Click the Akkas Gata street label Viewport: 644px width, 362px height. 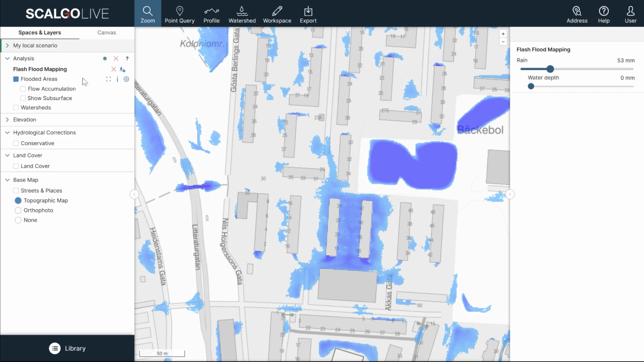pyautogui.click(x=389, y=292)
